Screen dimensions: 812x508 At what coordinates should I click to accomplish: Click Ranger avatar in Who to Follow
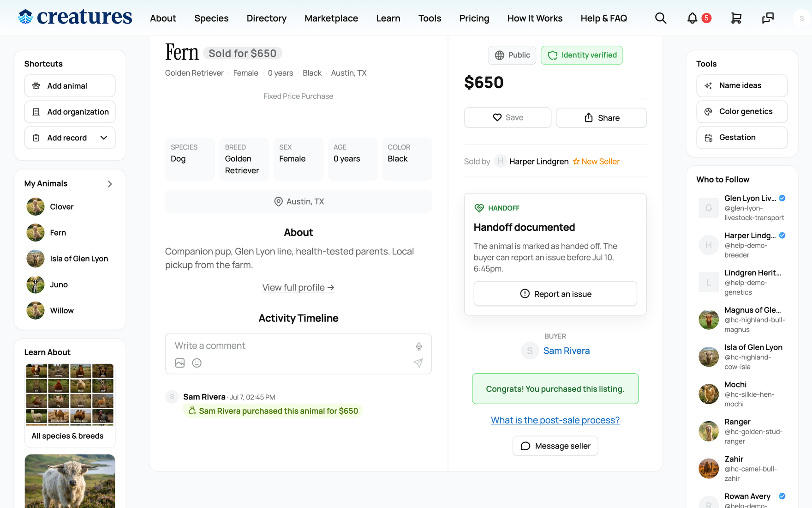point(709,431)
